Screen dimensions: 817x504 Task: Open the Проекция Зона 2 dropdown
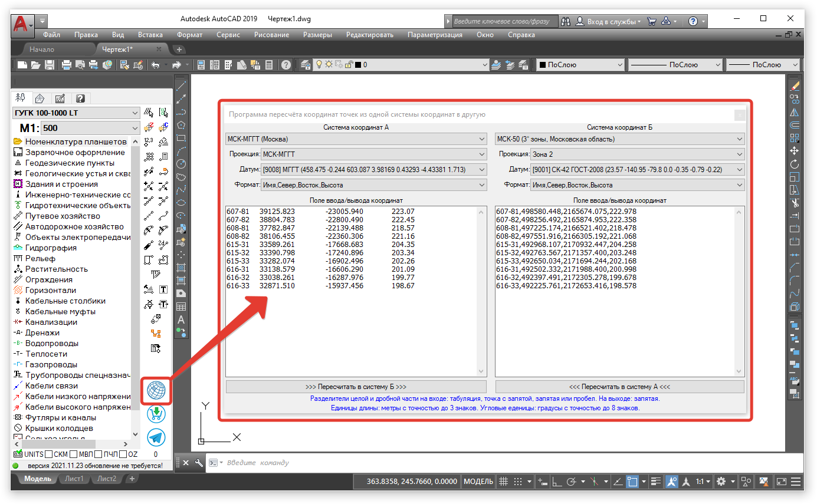click(619, 154)
